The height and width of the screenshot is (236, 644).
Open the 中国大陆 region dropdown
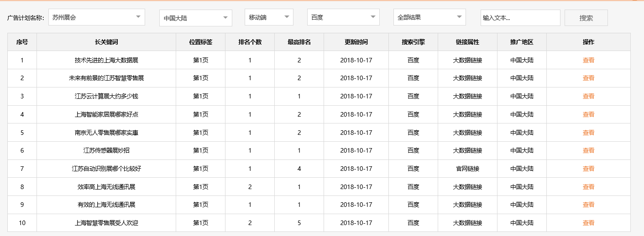196,18
